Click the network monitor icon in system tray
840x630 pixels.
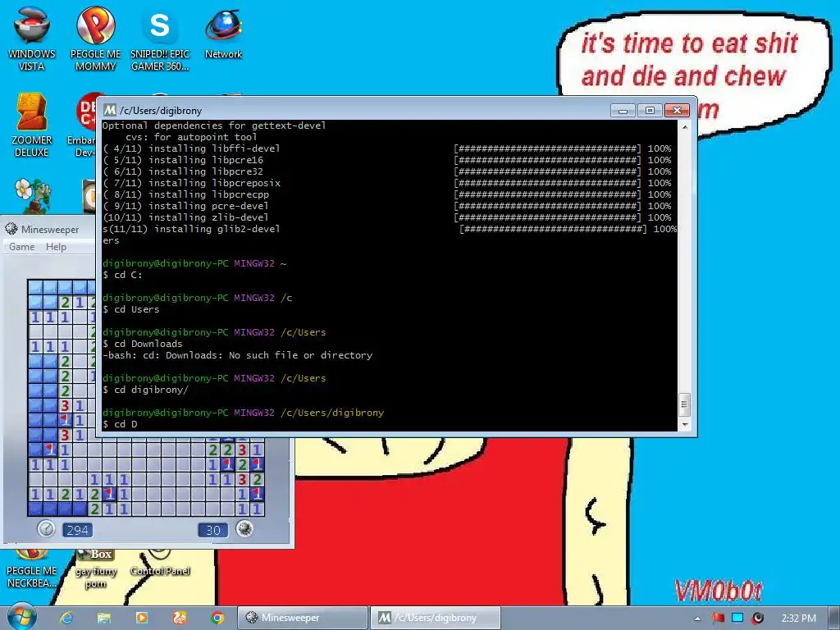point(737,618)
